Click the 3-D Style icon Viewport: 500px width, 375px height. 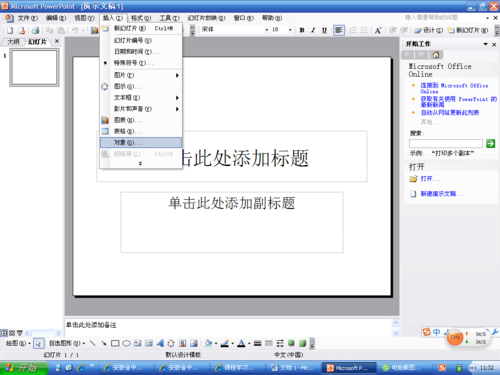pos(303,343)
